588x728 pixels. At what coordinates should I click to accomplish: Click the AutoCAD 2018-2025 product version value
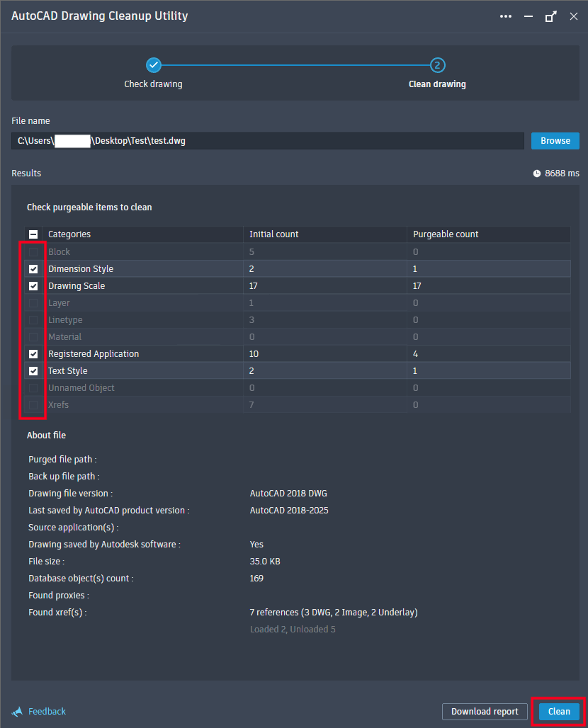click(289, 511)
